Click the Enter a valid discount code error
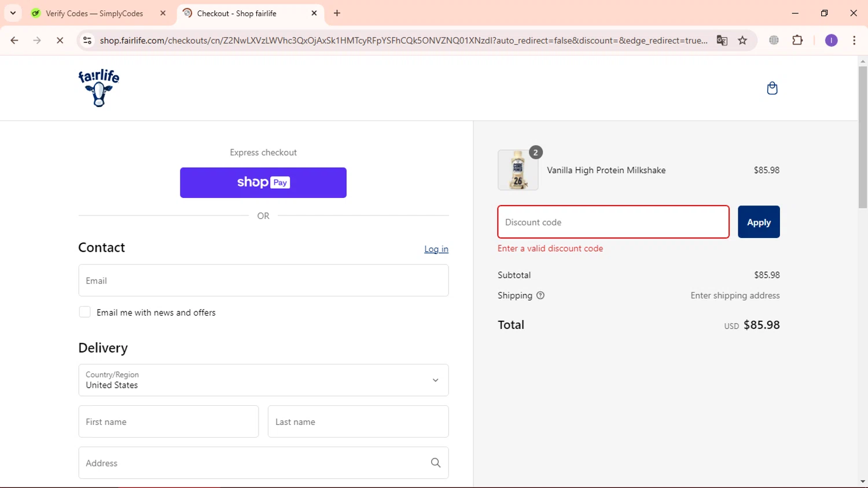 550,248
